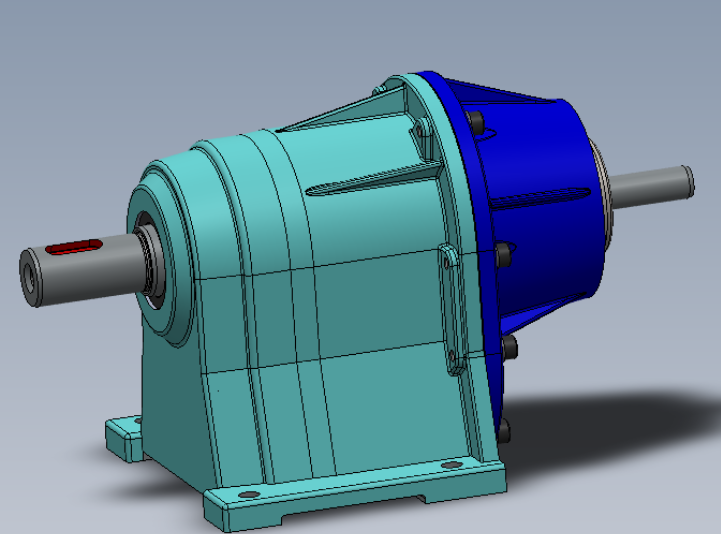Select the front-left mounting hole in the base foot
The image size is (721, 534).
point(250,494)
